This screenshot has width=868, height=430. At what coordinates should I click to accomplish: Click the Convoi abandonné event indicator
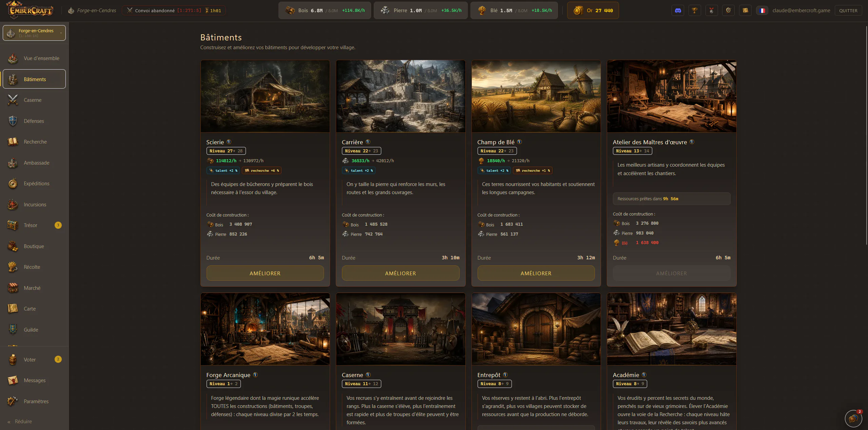point(174,11)
